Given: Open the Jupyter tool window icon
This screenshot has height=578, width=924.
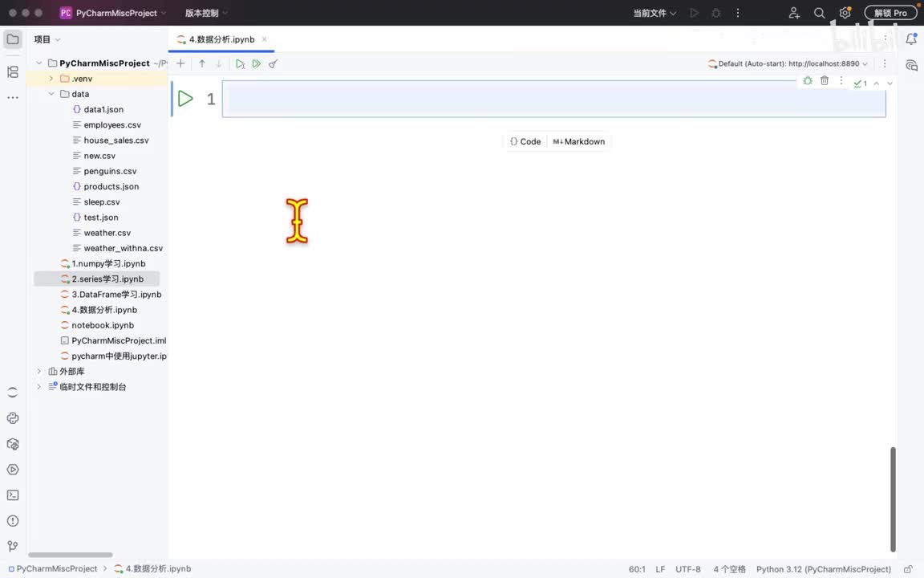Looking at the screenshot, I should [x=12, y=393].
